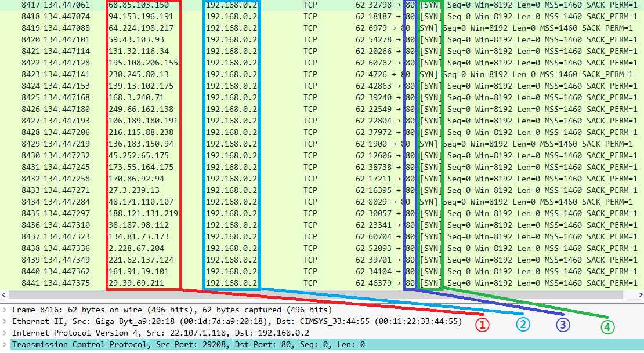The image size is (644, 353).
Task: Select packet 8431 in the list
Action: pos(322,167)
